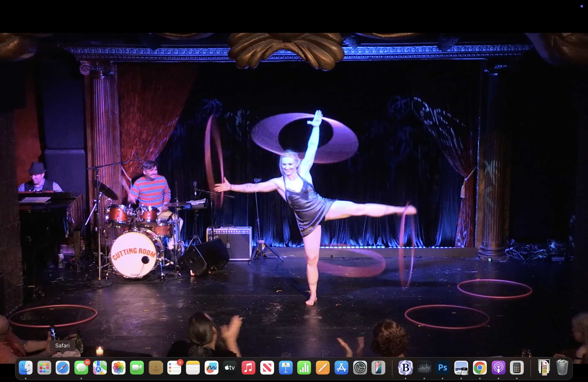The height and width of the screenshot is (382, 588).
Task: Launch Apple News
Action: click(267, 368)
